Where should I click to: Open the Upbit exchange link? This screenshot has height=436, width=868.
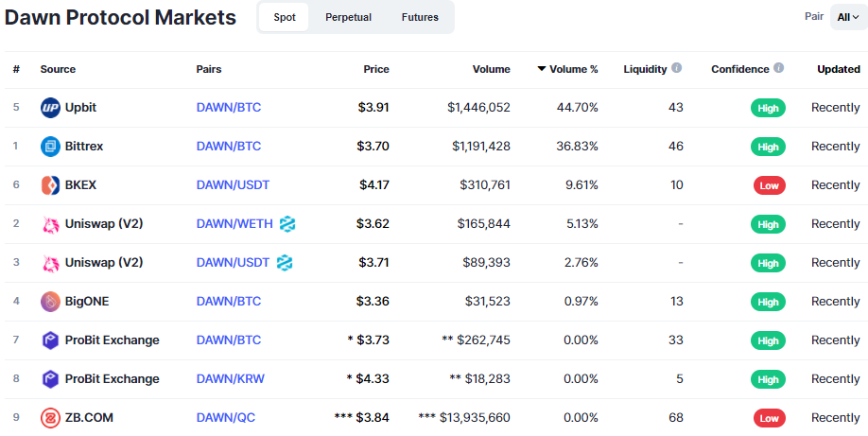pyautogui.click(x=80, y=108)
